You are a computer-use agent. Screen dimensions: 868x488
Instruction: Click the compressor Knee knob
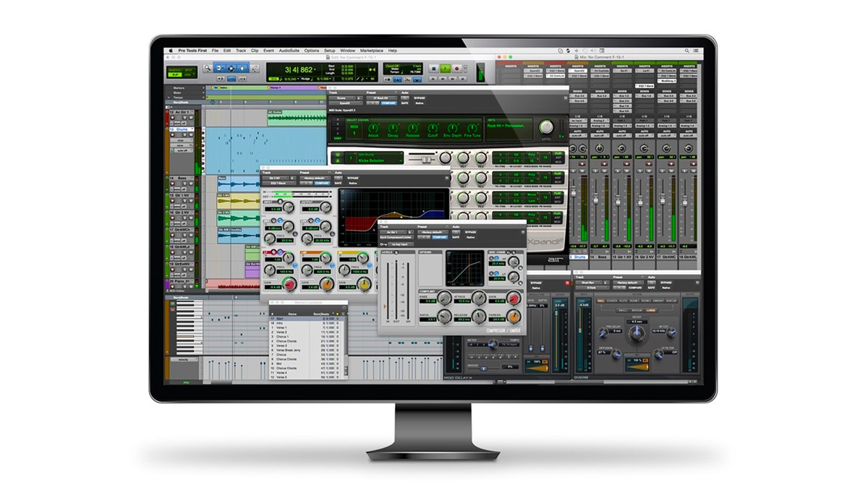(x=445, y=298)
